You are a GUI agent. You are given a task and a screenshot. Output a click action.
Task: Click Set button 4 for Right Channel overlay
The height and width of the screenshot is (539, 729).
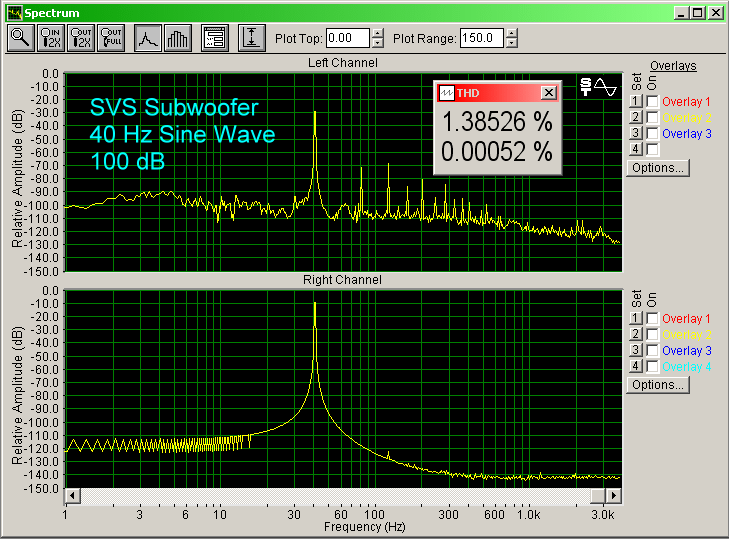pos(635,367)
